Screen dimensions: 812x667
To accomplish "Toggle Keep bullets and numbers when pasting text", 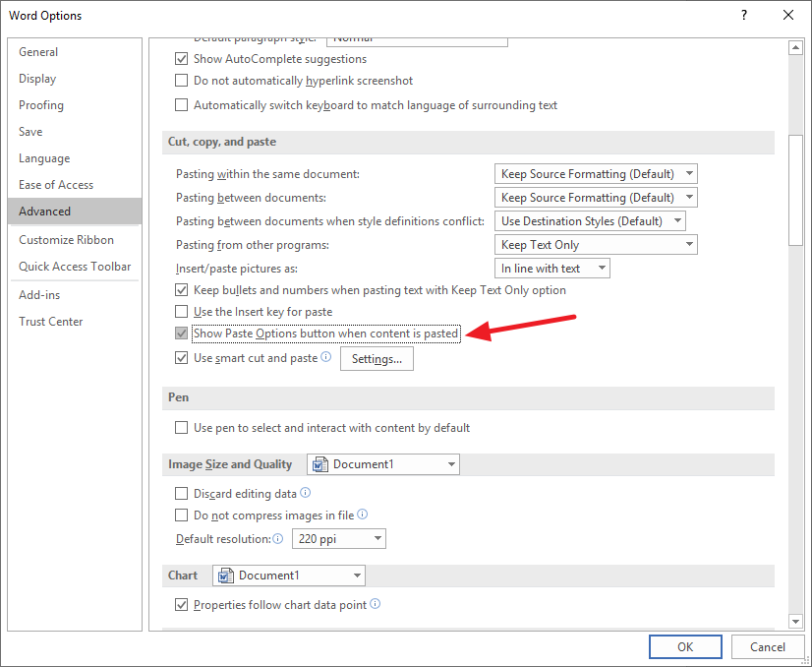I will tap(181, 290).
